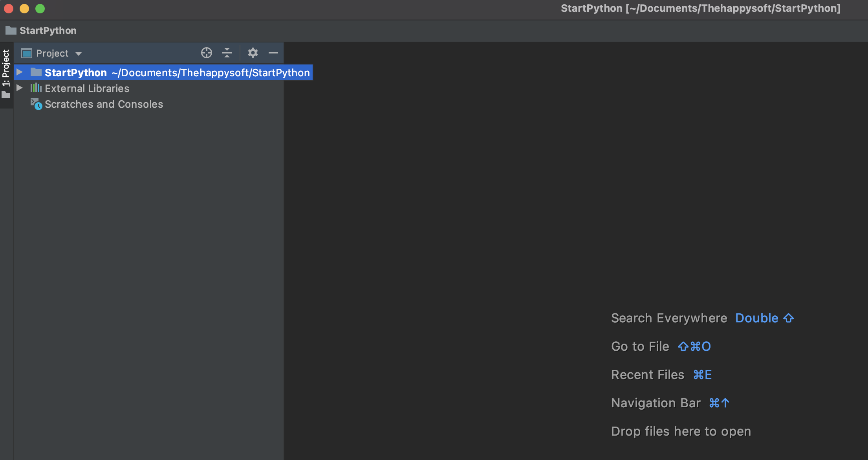
Task: Open the Project view dropdown arrow
Action: coord(79,53)
